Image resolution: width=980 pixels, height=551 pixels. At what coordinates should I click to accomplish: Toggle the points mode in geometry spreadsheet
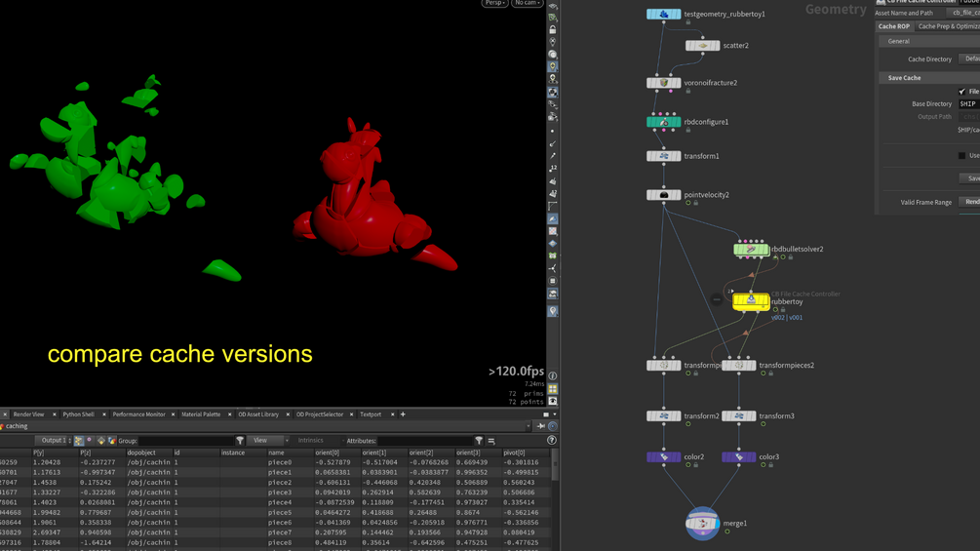(79, 441)
